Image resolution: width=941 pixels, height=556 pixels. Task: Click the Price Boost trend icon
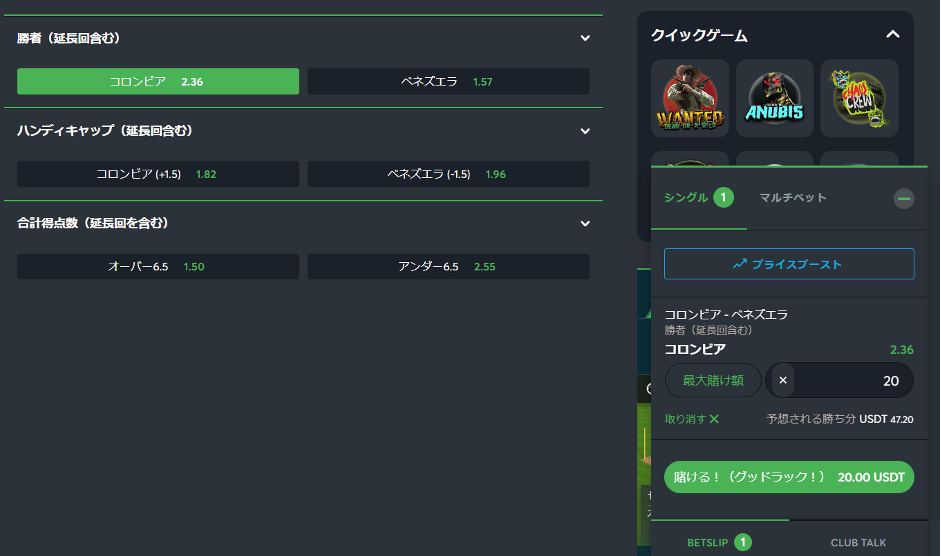740,264
